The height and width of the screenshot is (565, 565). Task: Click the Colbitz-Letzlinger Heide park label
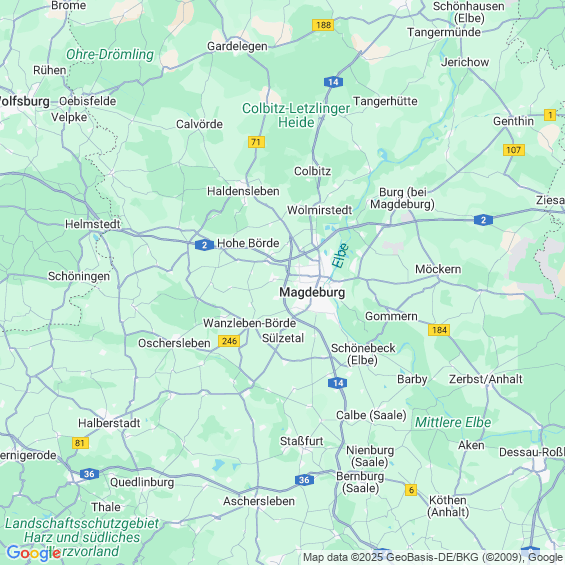point(296,115)
